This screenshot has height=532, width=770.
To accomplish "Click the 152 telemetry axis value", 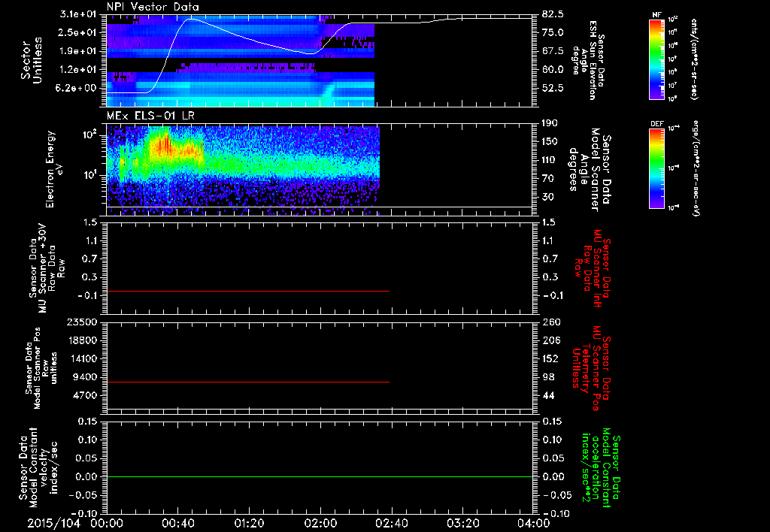I will [550, 358].
